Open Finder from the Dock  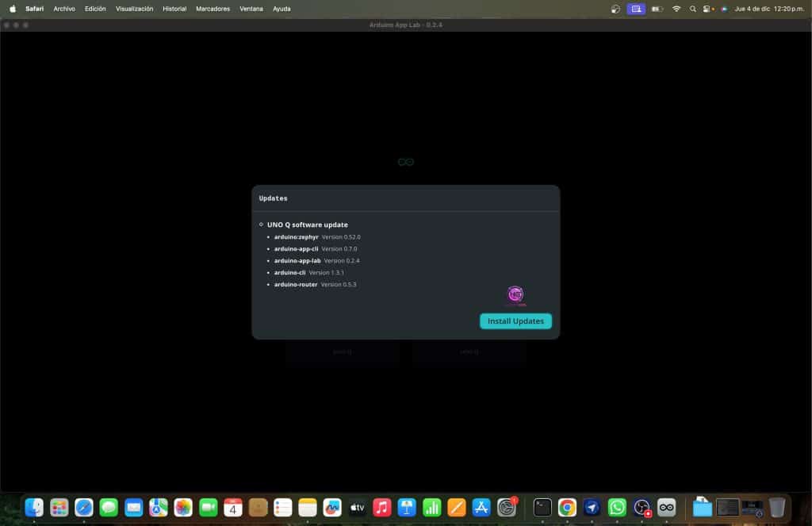34,507
